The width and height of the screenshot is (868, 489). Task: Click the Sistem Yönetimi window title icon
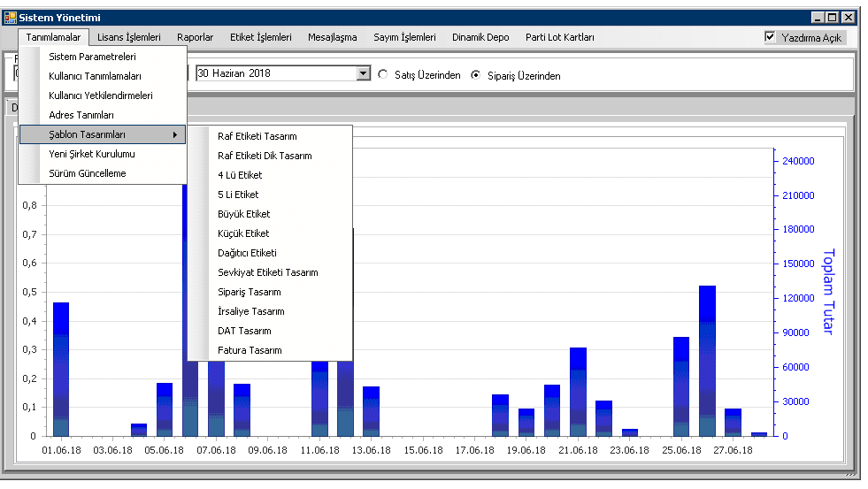(10, 18)
